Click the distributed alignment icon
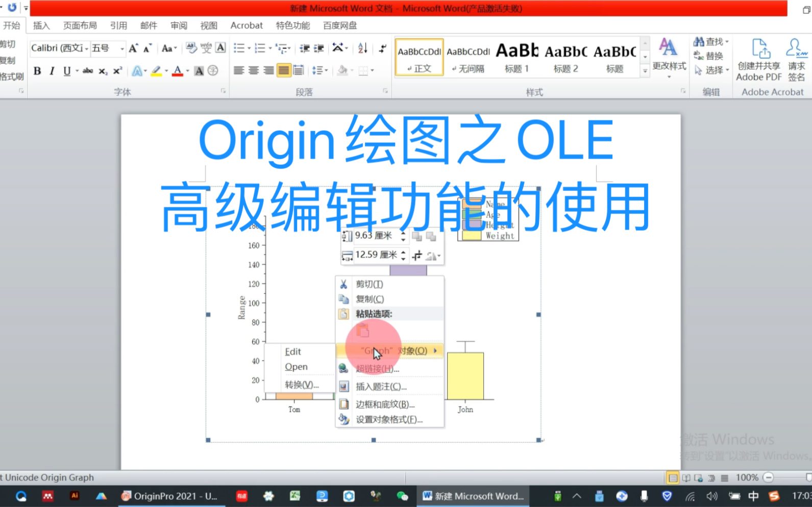The height and width of the screenshot is (507, 812). pos(299,70)
